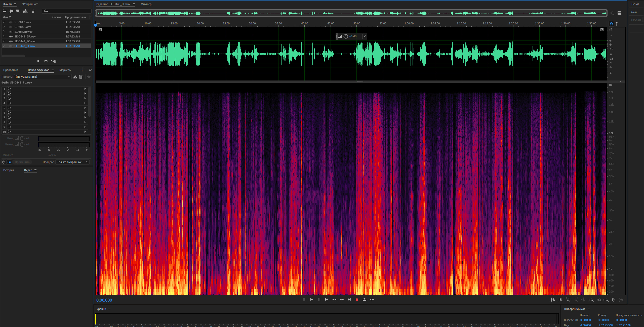
Task: Toggle Auto-Play speaker icon in Files panel
Action: pyautogui.click(x=54, y=61)
